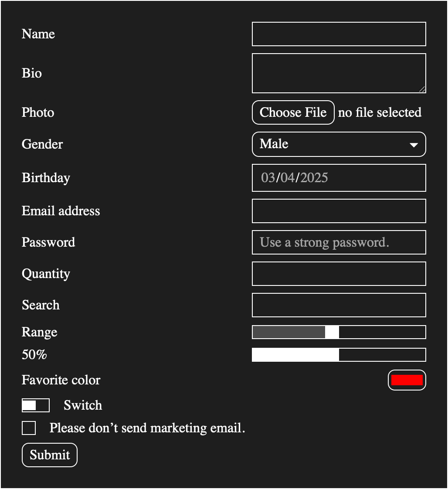Click the Gender dropdown arrow

(x=414, y=144)
